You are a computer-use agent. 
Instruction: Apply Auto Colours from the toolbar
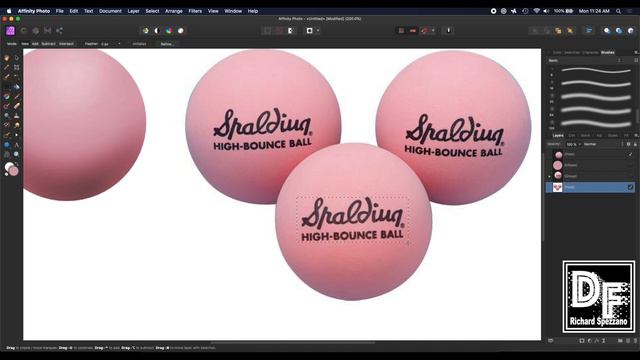(x=169, y=31)
